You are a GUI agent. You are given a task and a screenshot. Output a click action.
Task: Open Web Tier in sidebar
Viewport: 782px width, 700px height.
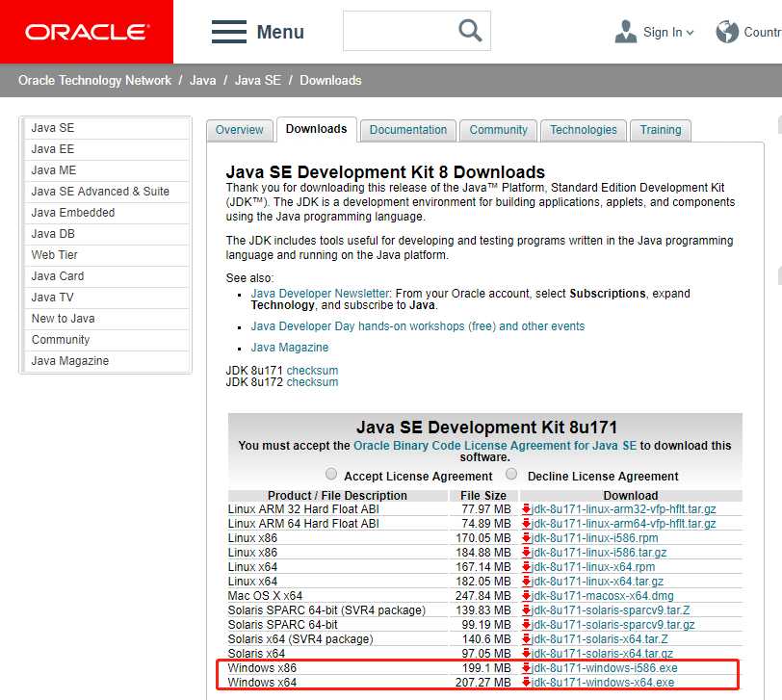point(106,255)
